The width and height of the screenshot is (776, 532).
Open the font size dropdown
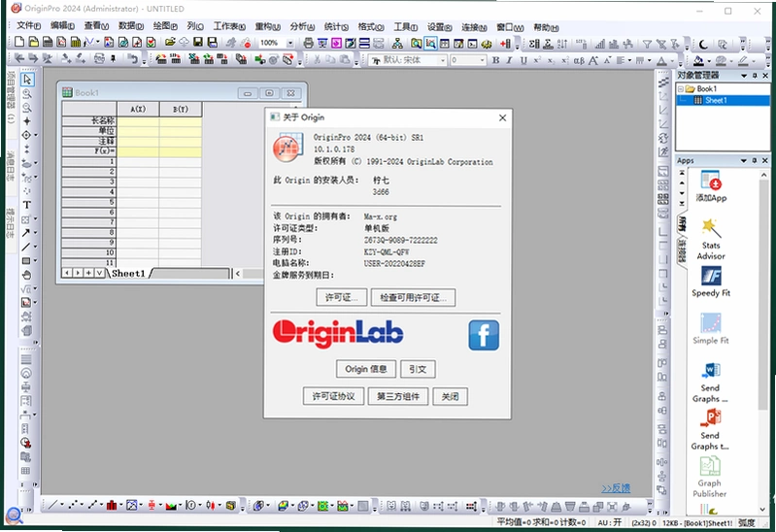pos(482,60)
